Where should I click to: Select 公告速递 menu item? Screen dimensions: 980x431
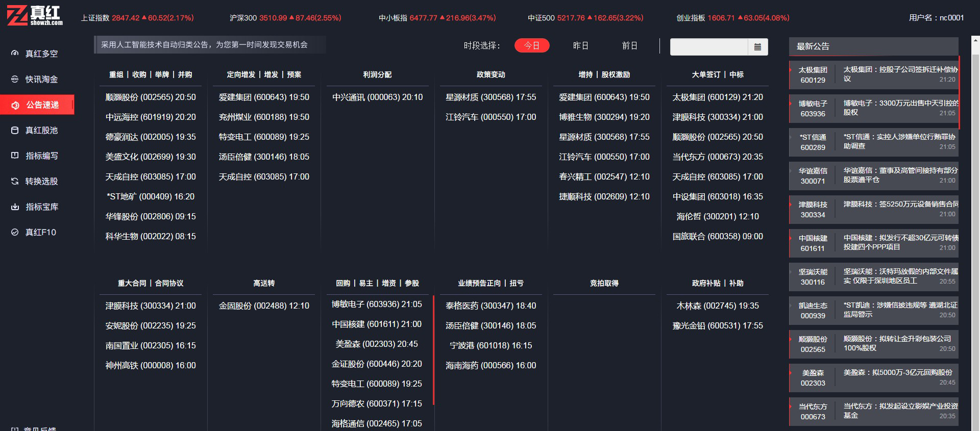click(x=42, y=105)
